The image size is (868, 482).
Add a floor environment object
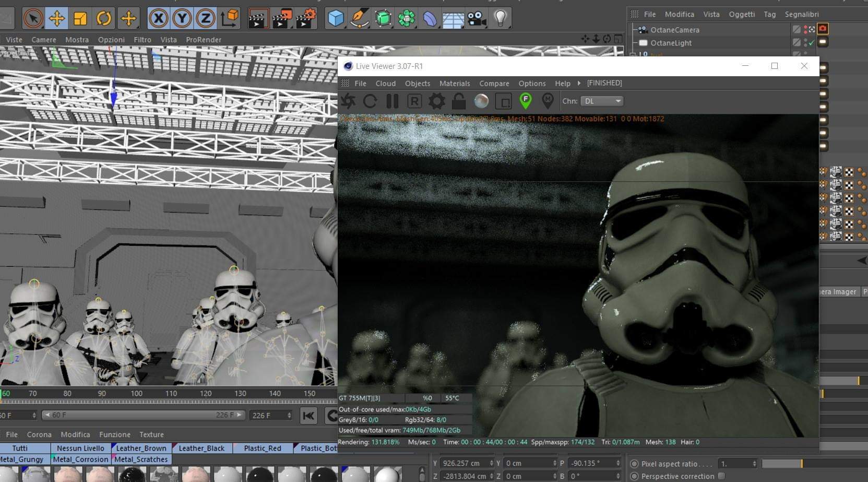(453, 19)
